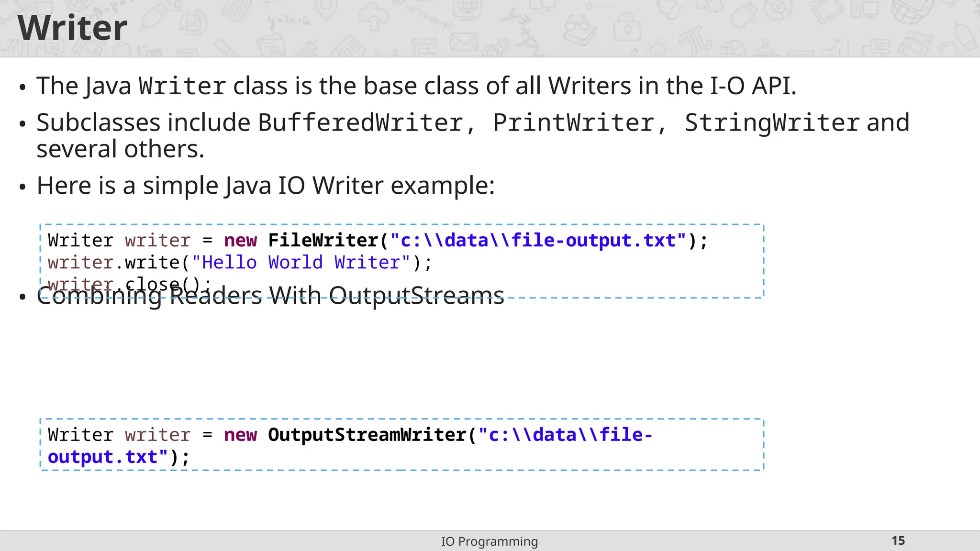
Task: Click FileWriter in the first code box
Action: [x=323, y=240]
